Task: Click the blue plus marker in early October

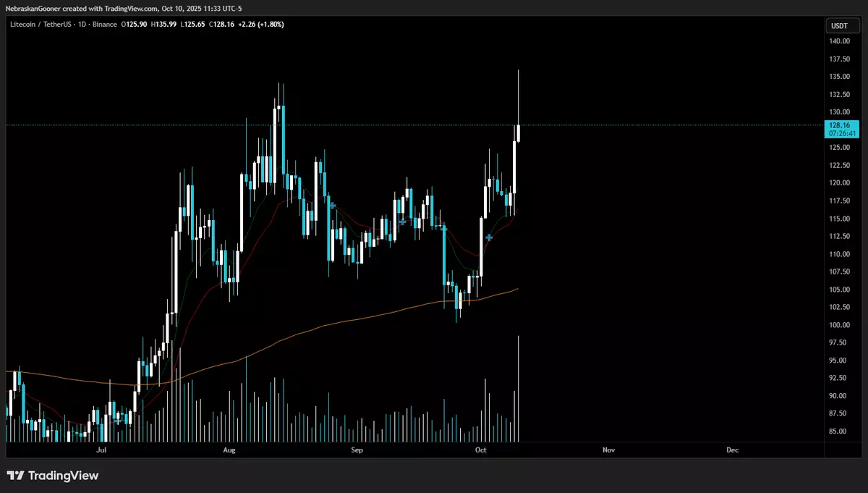Action: click(490, 237)
